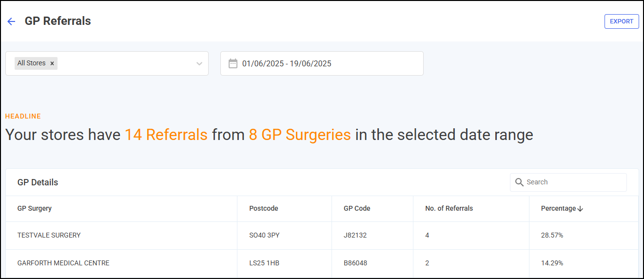The height and width of the screenshot is (279, 644).
Task: Sort by the Postcode column header
Action: coord(264,208)
